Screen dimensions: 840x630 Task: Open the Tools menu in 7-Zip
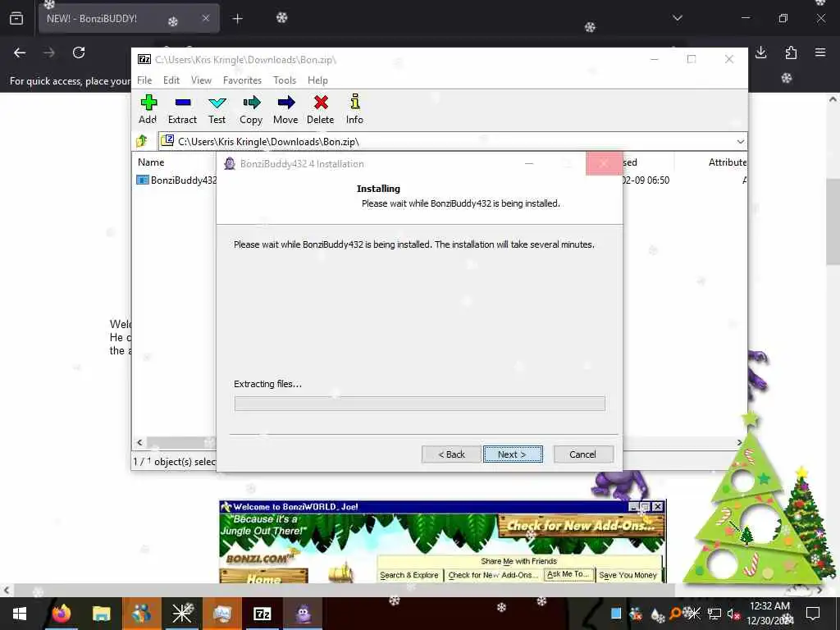click(285, 80)
